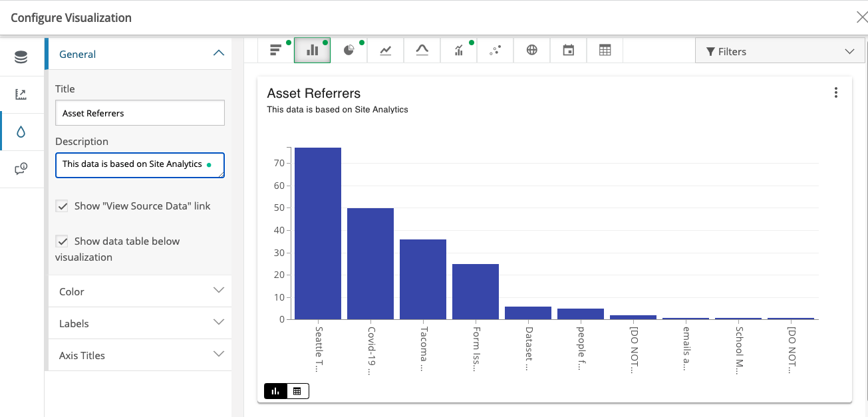This screenshot has height=417, width=868.
Task: Open the Presentation droplet sidebar tab
Action: tap(21, 132)
